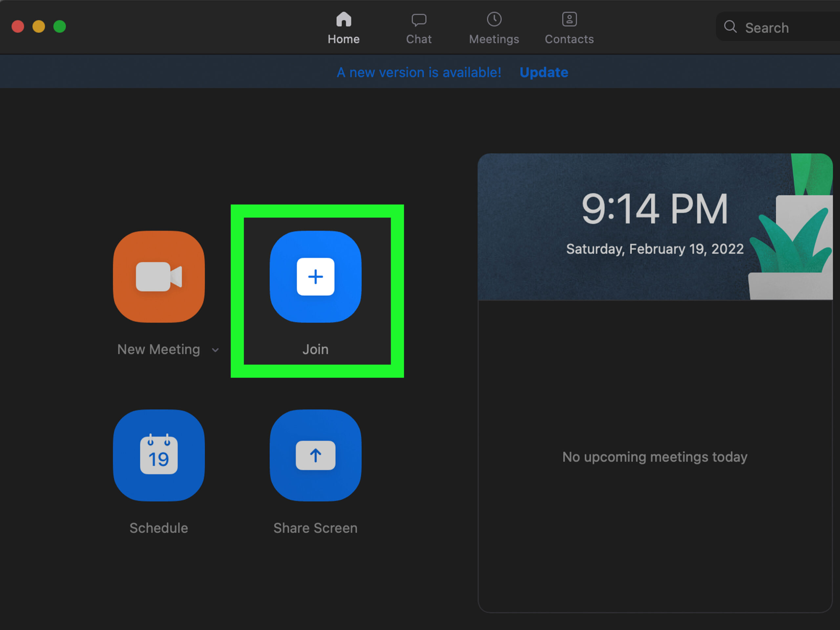Focus the Search field
Screen dimensions: 840x630
pos(778,27)
